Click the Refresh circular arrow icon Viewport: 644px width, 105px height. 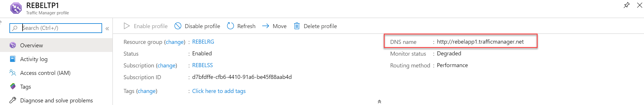click(x=230, y=26)
